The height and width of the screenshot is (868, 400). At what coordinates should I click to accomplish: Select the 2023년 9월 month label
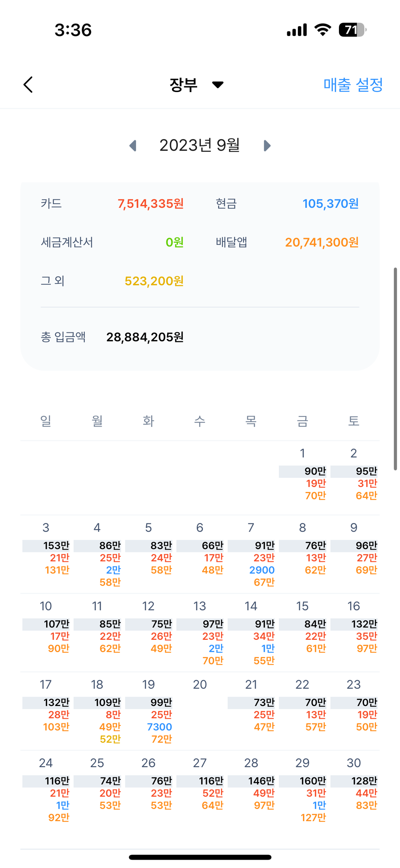pos(200,146)
